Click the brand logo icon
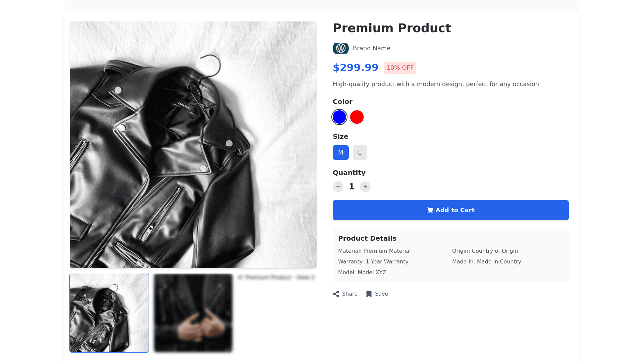This screenshot has width=644, height=362. (340, 48)
